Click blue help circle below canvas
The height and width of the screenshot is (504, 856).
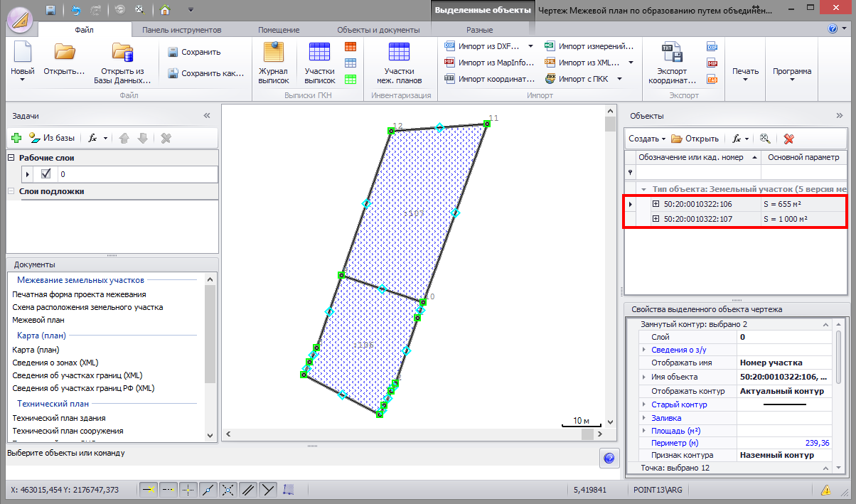pos(609,457)
